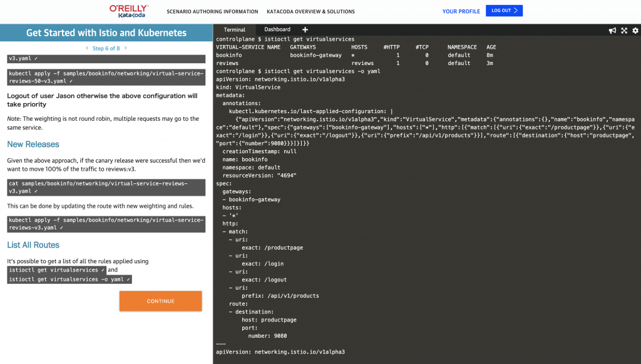The width and height of the screenshot is (641, 364).
Task: Toggle fullscreen terminal with the expand icon
Action: [624, 31]
